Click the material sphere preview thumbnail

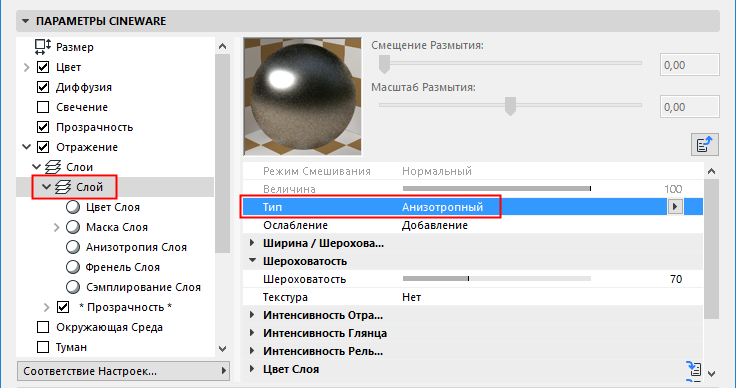302,97
